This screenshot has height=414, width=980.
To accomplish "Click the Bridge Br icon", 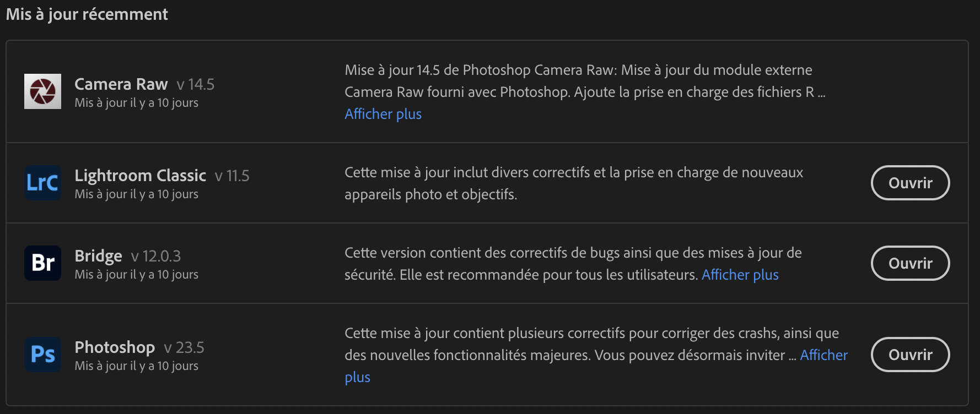I will (x=42, y=263).
